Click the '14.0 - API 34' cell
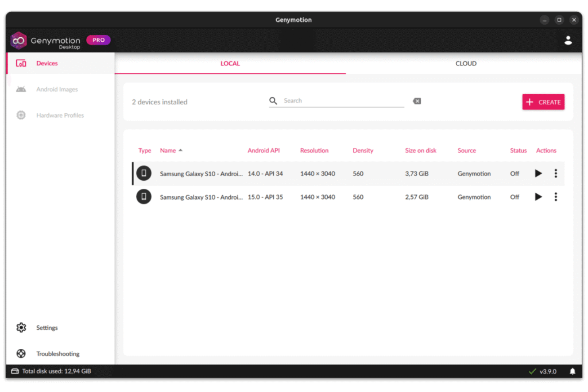Screen dimensions: 588x392 coord(265,174)
